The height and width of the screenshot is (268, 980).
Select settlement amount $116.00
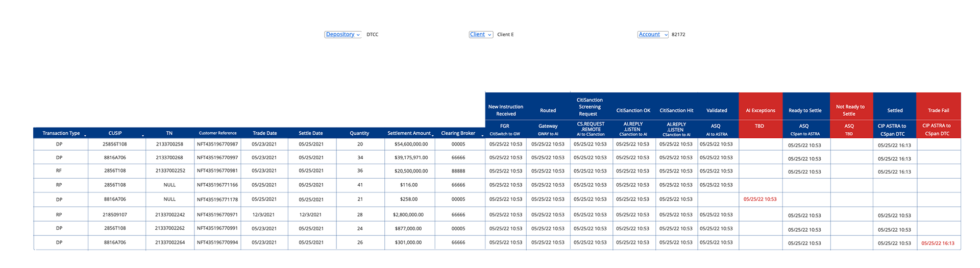point(409,185)
